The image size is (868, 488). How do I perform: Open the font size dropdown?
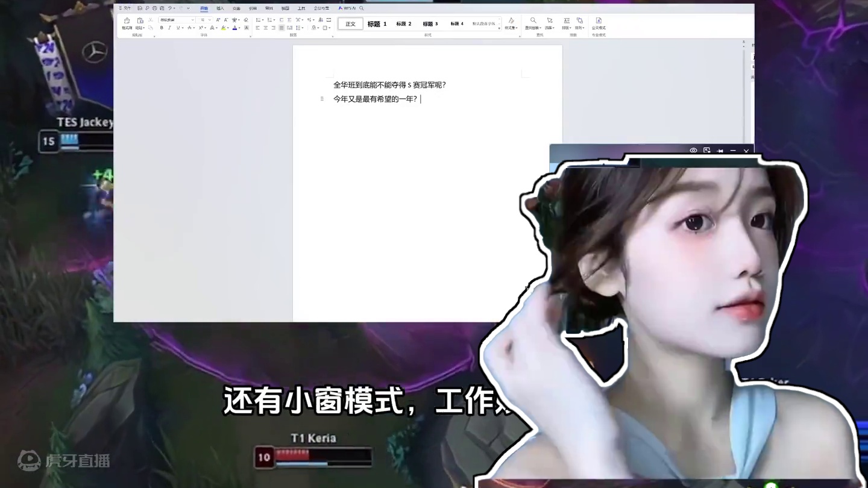[210, 20]
